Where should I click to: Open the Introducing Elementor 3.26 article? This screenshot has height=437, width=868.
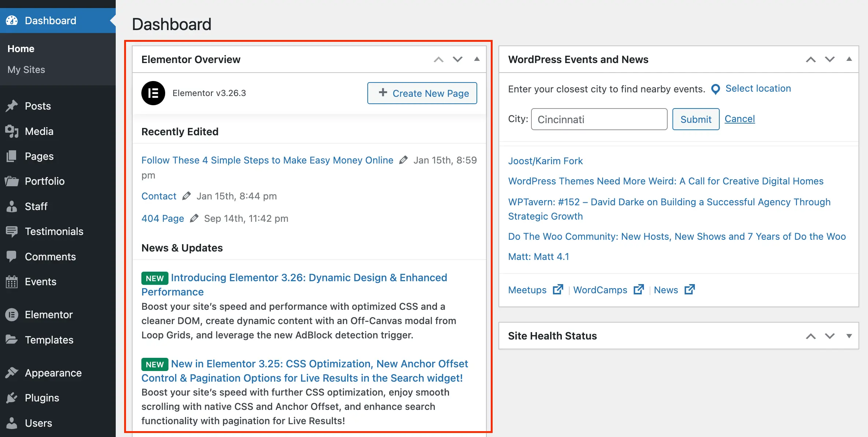(294, 284)
